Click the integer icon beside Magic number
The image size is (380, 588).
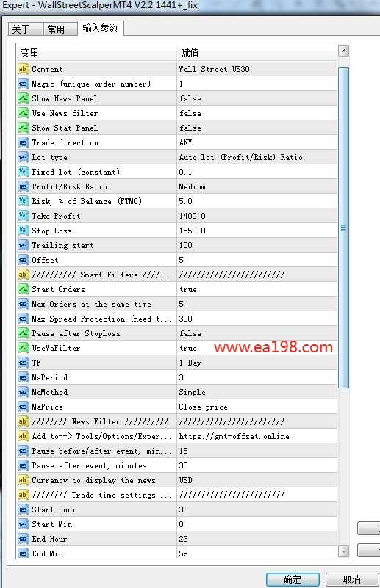coord(23,84)
